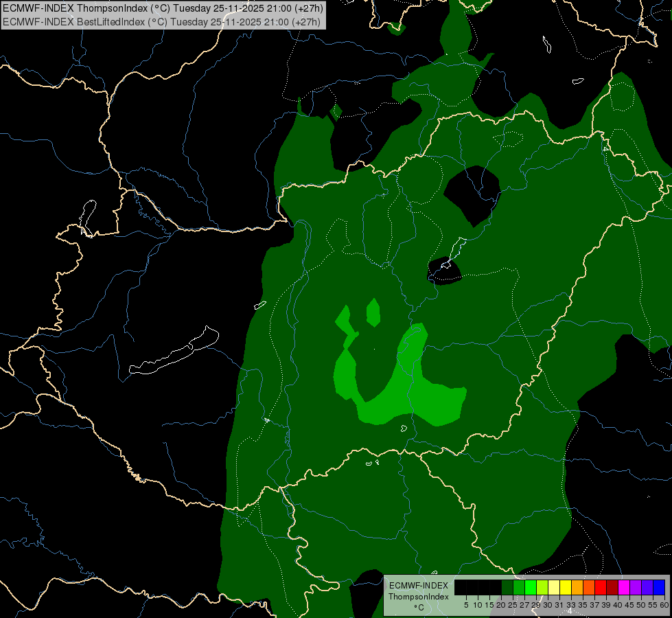Click legend tick value 20
The height and width of the screenshot is (618, 672).
(x=501, y=605)
